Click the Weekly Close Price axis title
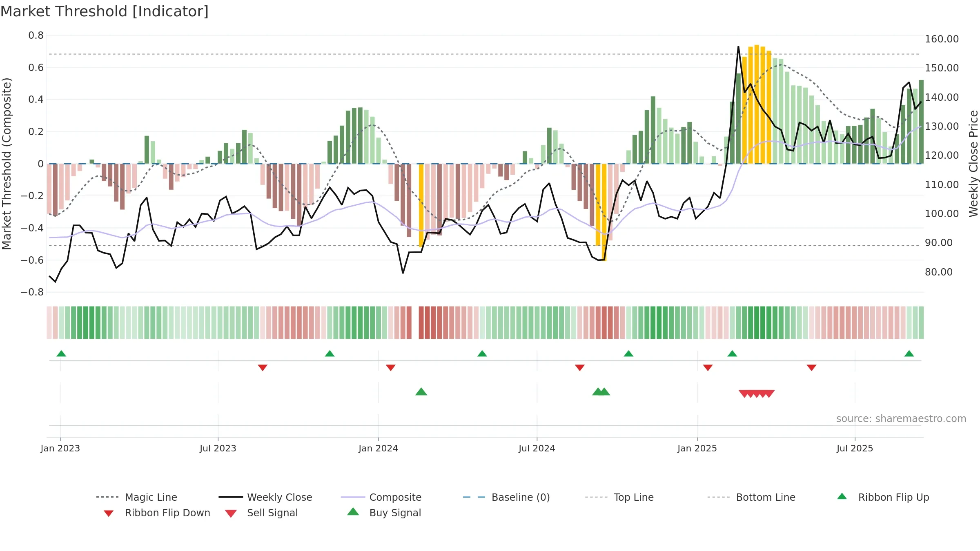Viewport: 980px width, 551px height. (x=974, y=163)
